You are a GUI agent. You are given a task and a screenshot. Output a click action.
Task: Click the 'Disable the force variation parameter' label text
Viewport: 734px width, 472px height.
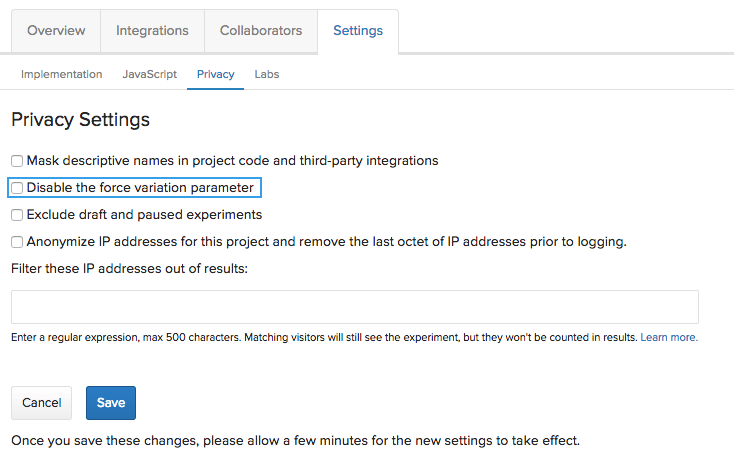pos(140,188)
